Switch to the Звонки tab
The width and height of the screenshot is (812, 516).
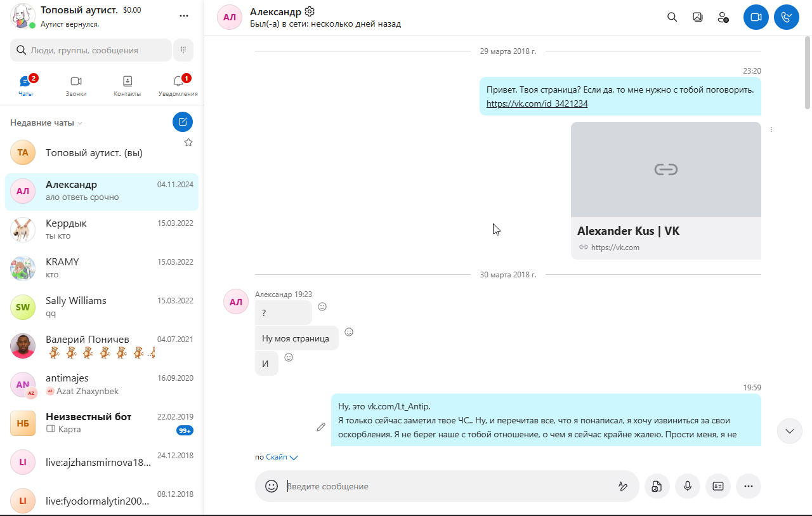pyautogui.click(x=76, y=86)
